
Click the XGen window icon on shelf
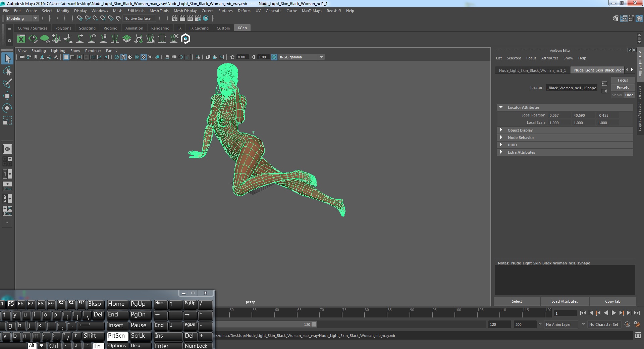[x=21, y=39]
